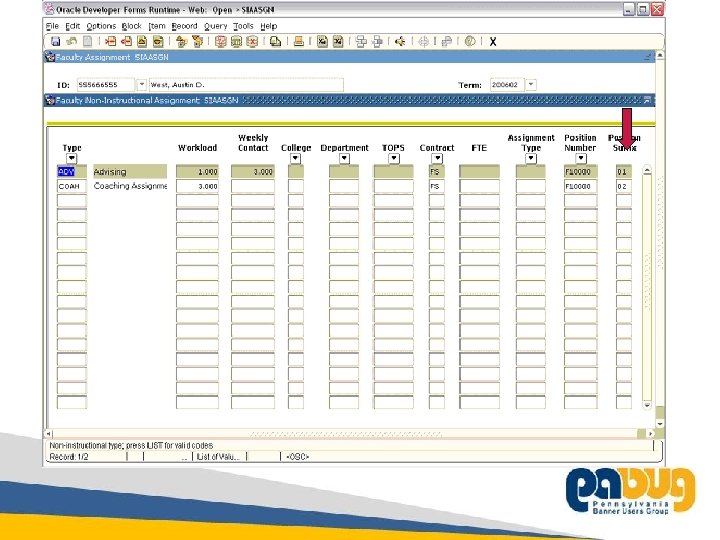Open the Record menu
The image size is (720, 540).
185,26
